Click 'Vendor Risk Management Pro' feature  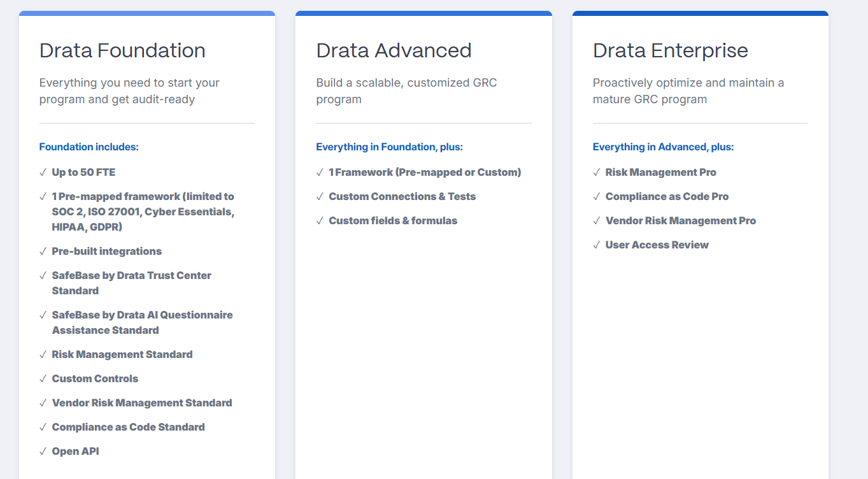click(x=681, y=220)
